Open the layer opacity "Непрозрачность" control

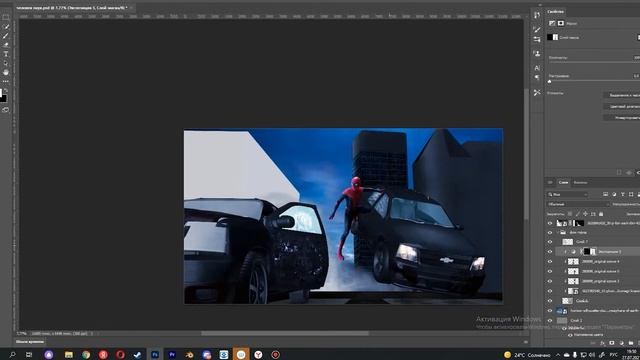626,204
